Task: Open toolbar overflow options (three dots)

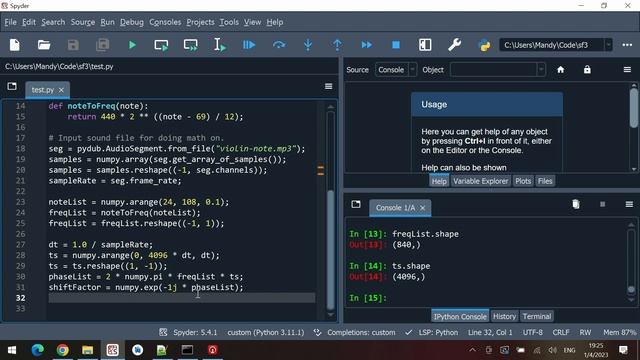Action: point(627,45)
